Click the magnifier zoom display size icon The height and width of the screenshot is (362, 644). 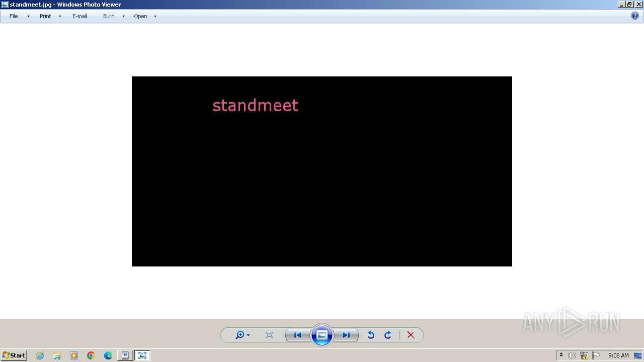point(239,335)
